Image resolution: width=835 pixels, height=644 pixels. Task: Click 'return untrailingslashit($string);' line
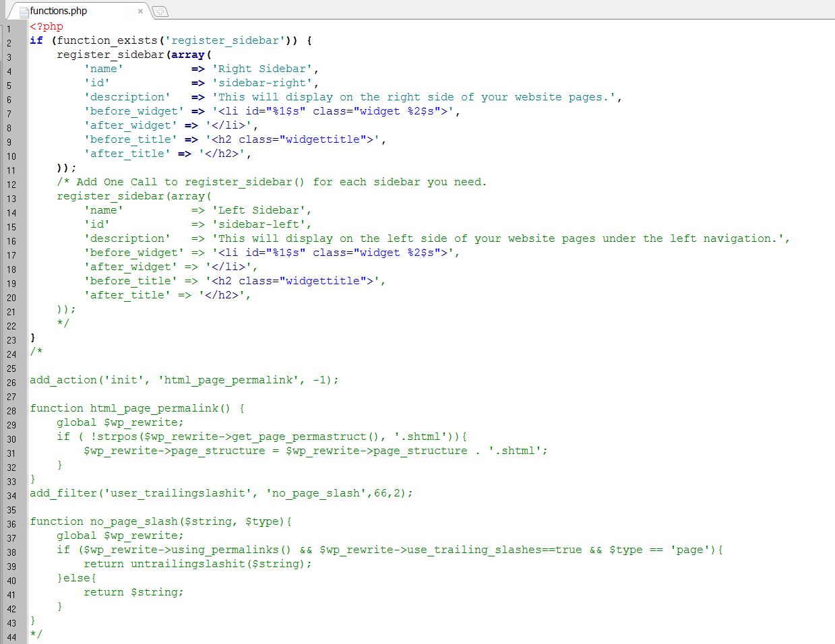198,564
